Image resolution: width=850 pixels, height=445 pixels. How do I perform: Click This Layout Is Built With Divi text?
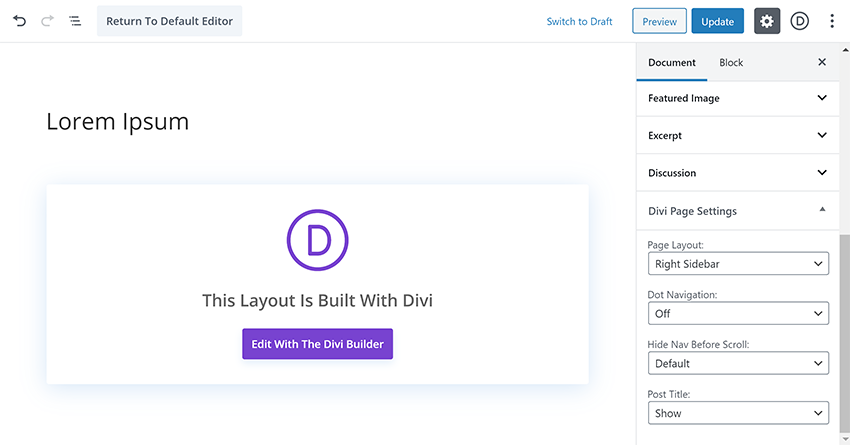(x=318, y=300)
